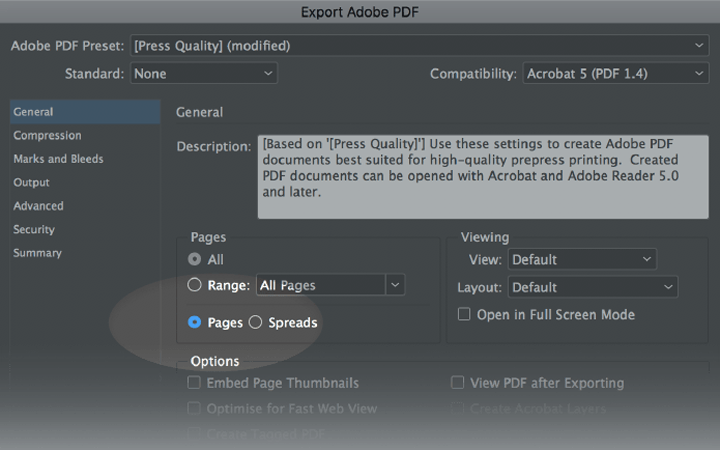
Task: Enable Open in Full Screen Mode
Action: point(463,314)
